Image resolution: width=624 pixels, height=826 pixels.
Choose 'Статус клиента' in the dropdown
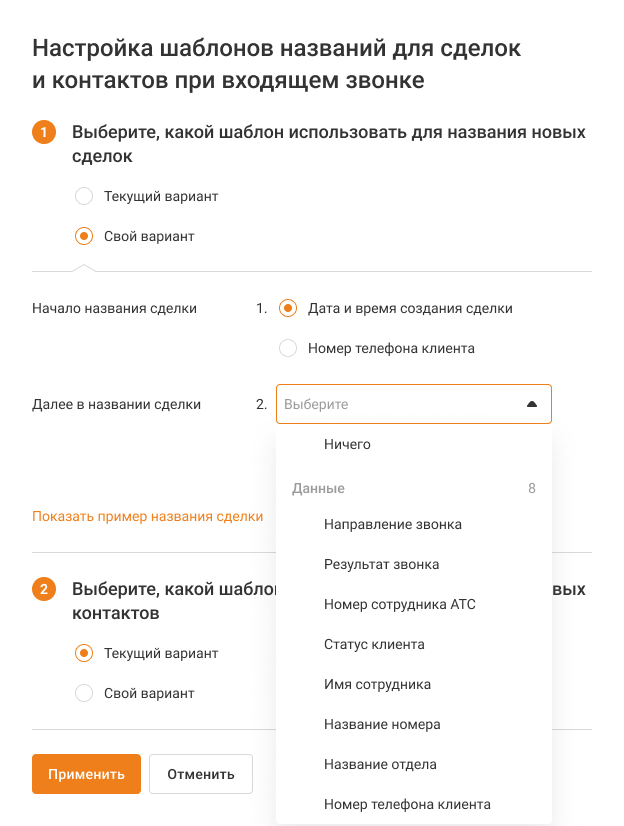[x=374, y=644]
